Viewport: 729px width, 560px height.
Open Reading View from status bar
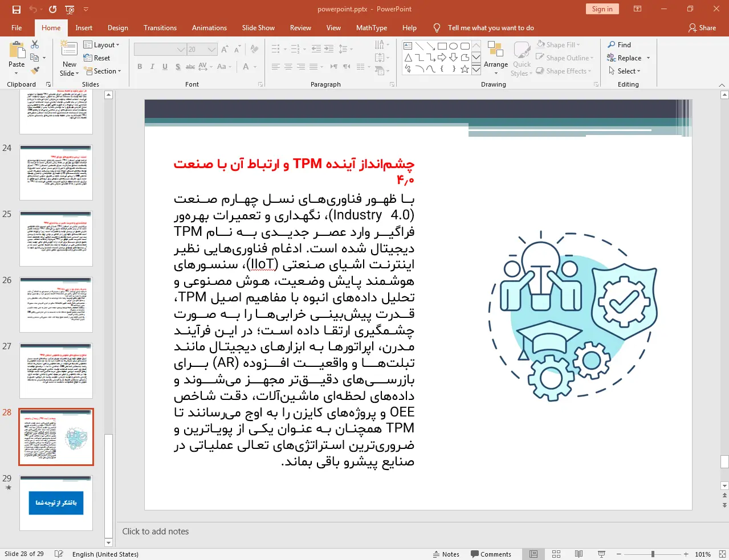(x=579, y=554)
